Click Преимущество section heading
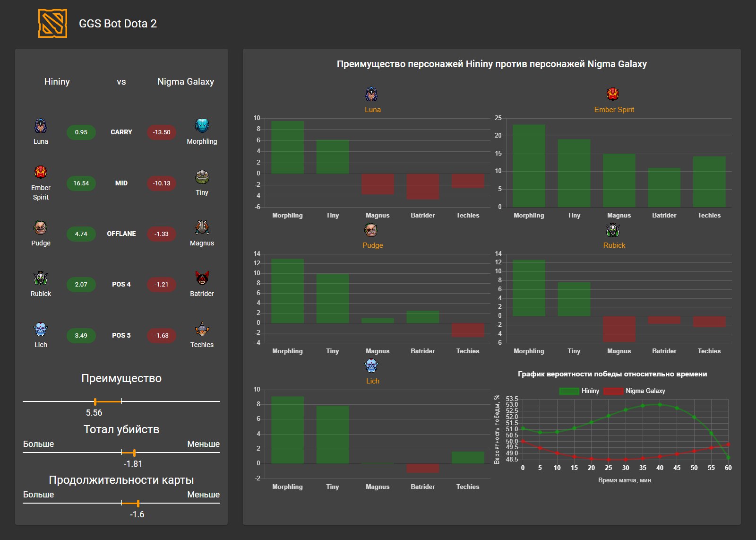This screenshot has width=756, height=540. pyautogui.click(x=121, y=378)
